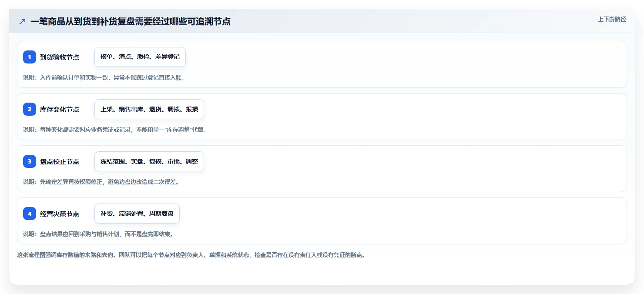644x294 pixels.
Task: Click the note starting 说明：每种变化都需要对应业务凭证
Action: point(114,130)
